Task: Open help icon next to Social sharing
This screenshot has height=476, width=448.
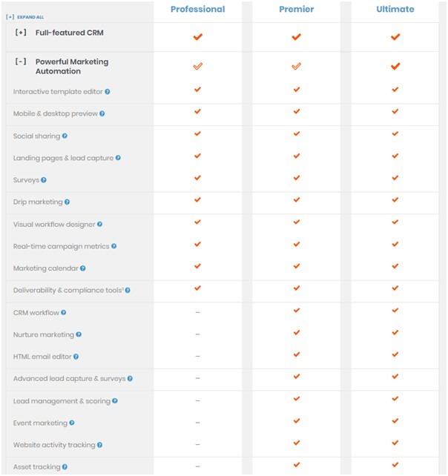Action: [x=65, y=136]
